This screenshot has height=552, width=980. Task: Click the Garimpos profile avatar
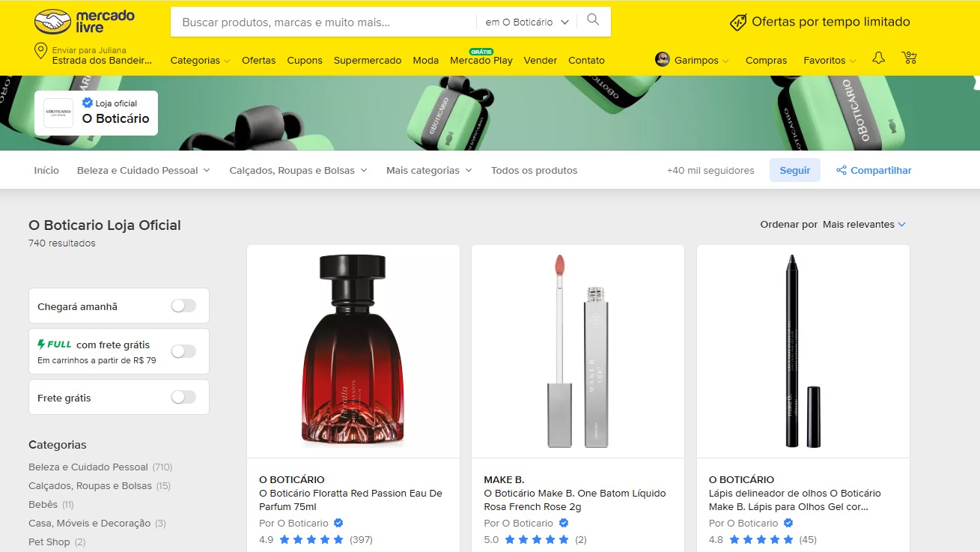point(662,59)
